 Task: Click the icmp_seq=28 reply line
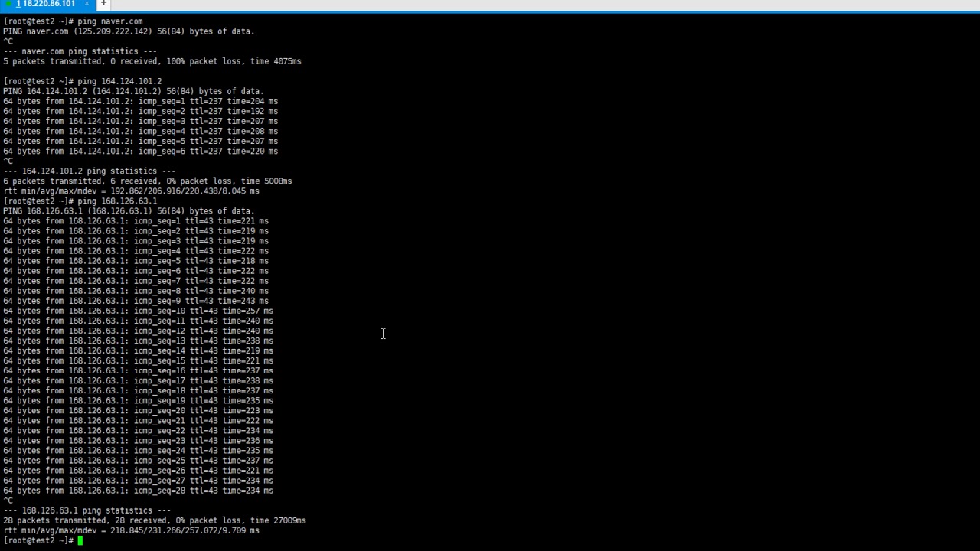click(138, 491)
